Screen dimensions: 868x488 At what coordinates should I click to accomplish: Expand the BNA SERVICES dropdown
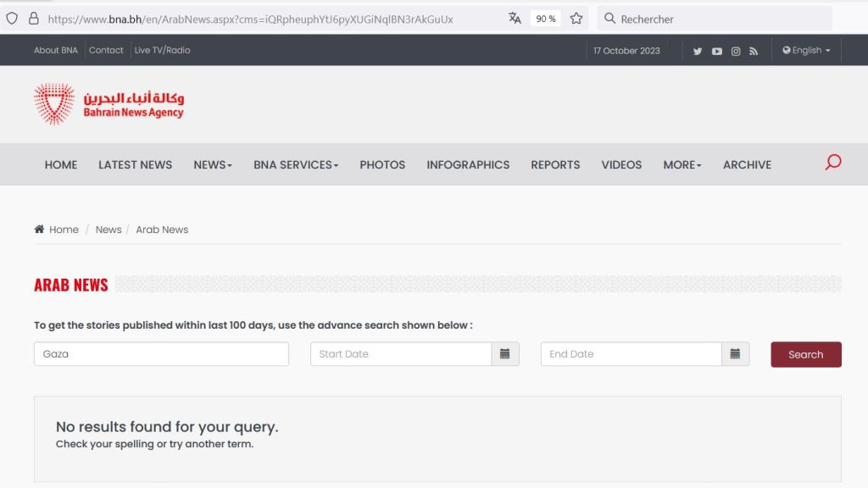[x=296, y=165]
